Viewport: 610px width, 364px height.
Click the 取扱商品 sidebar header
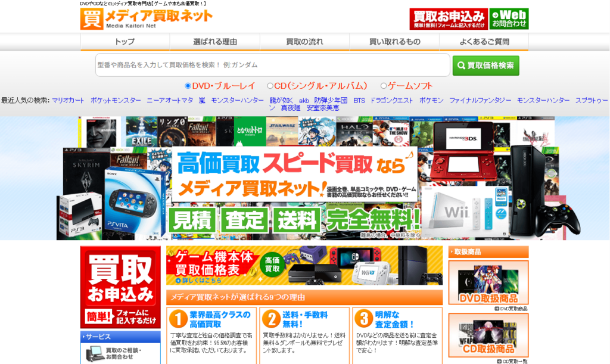[x=488, y=252]
